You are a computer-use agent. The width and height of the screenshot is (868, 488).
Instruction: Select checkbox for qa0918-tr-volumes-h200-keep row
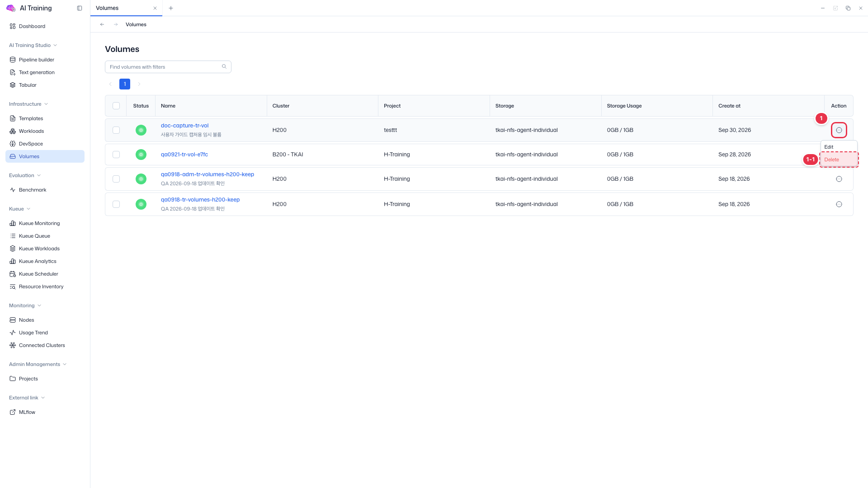[x=116, y=204]
